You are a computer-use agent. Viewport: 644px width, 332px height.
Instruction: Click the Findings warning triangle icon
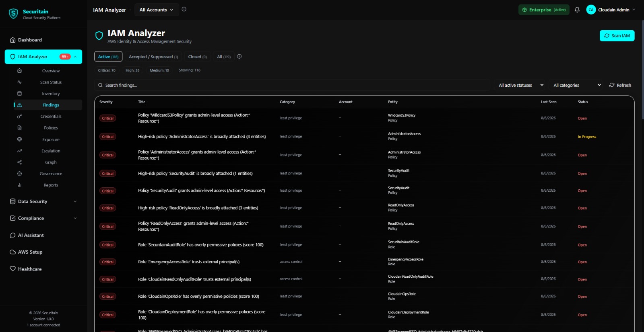[x=19, y=105]
